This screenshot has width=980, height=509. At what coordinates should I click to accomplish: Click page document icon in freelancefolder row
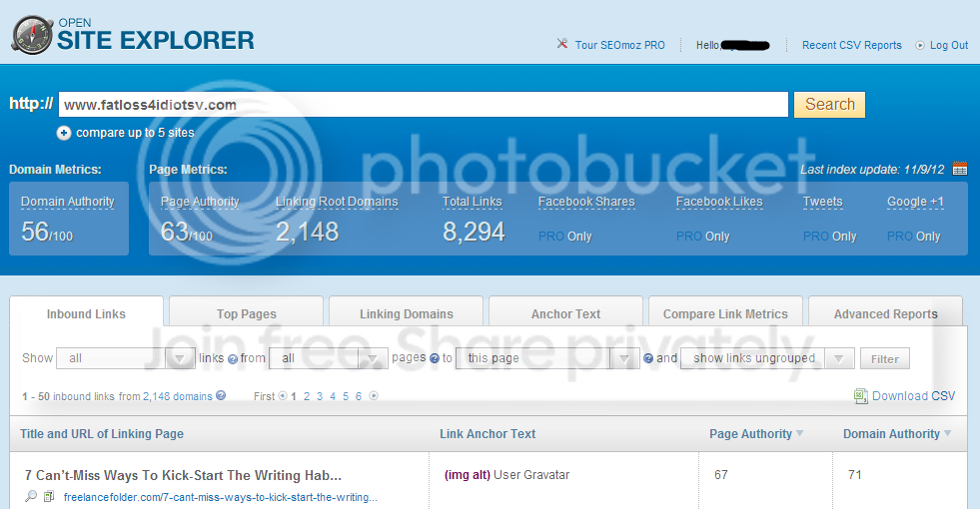[x=49, y=496]
